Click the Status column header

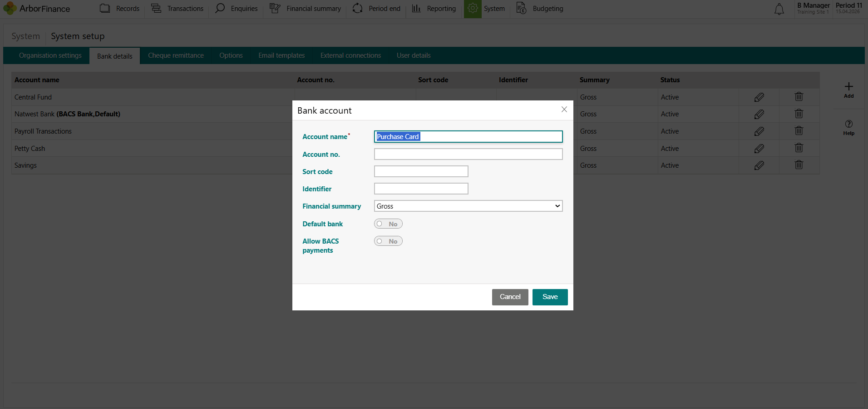670,80
